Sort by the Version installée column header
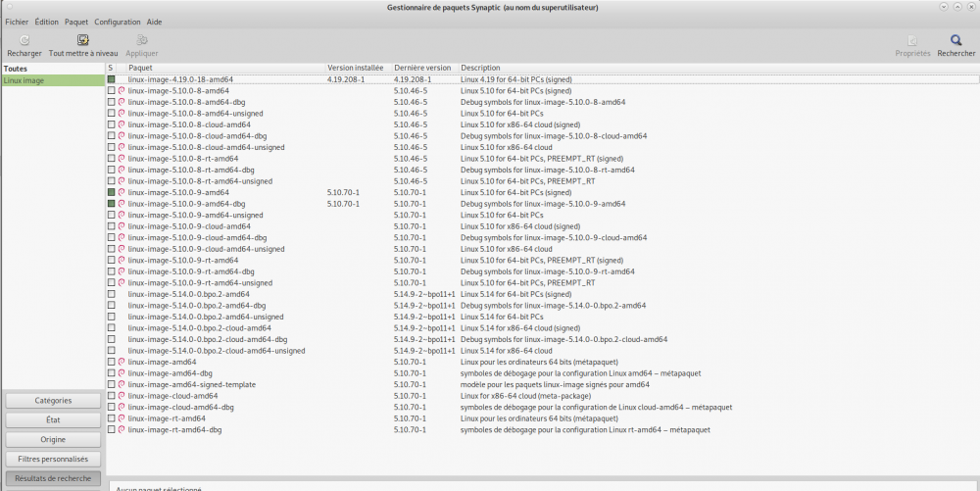The image size is (980, 491). [x=357, y=68]
